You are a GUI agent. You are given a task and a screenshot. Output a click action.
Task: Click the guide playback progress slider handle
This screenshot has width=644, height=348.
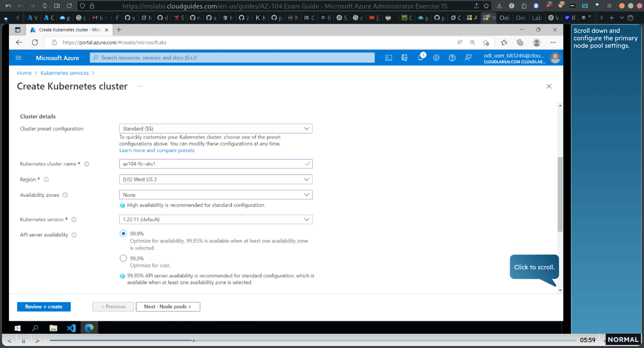coord(193,340)
